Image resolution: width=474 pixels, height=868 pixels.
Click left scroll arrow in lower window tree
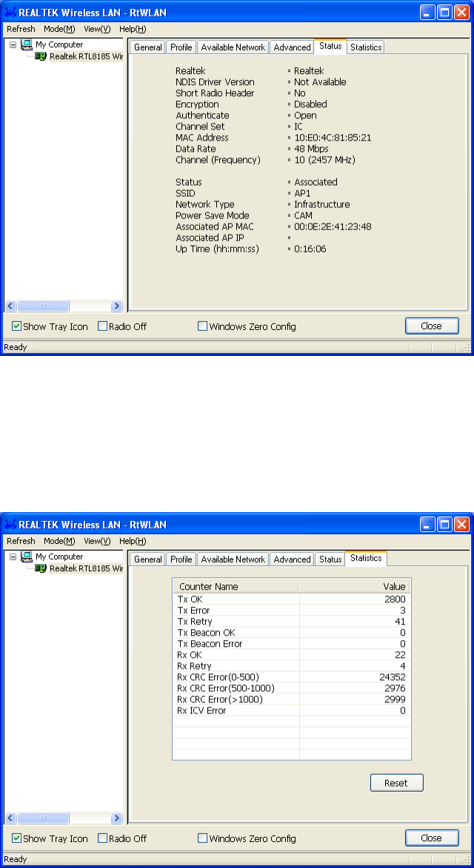[x=10, y=818]
